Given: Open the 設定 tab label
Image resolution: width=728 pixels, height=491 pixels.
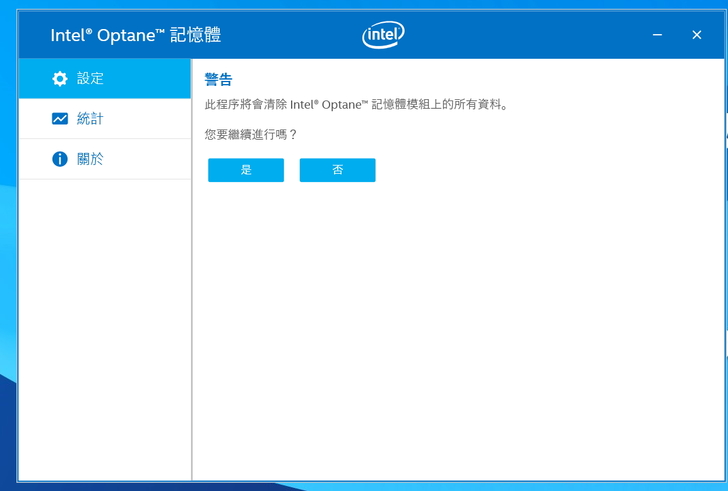Looking at the screenshot, I should coord(91,79).
